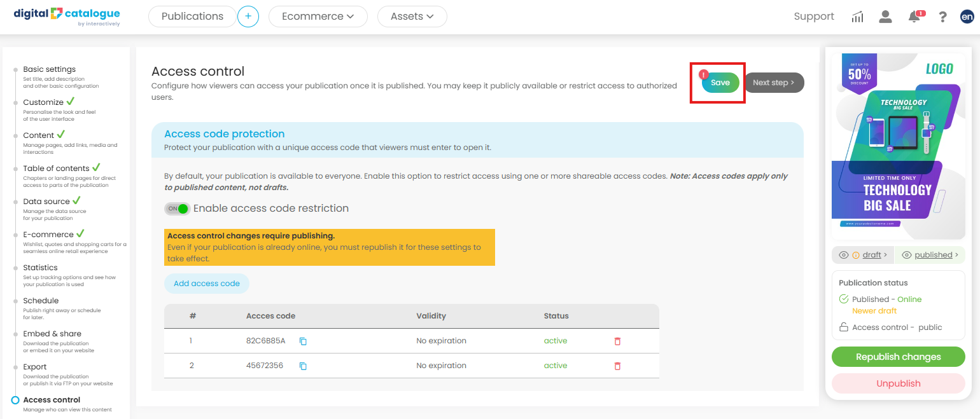
Task: Expand the Ecommerce dropdown menu
Action: (318, 17)
